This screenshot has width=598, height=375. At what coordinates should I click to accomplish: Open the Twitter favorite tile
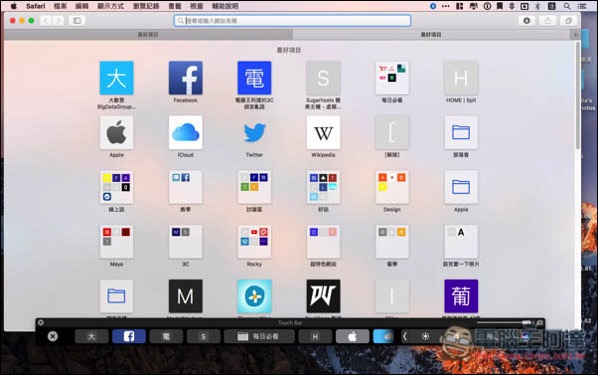(x=254, y=132)
